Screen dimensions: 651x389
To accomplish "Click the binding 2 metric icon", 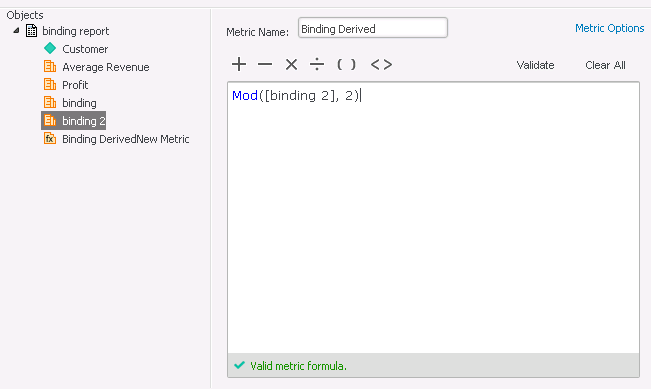I will [50, 120].
